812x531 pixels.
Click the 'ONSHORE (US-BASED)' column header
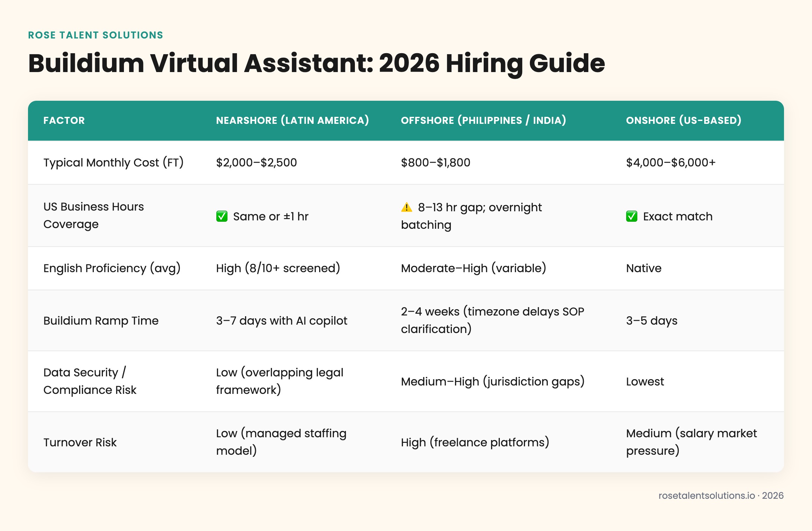click(684, 121)
